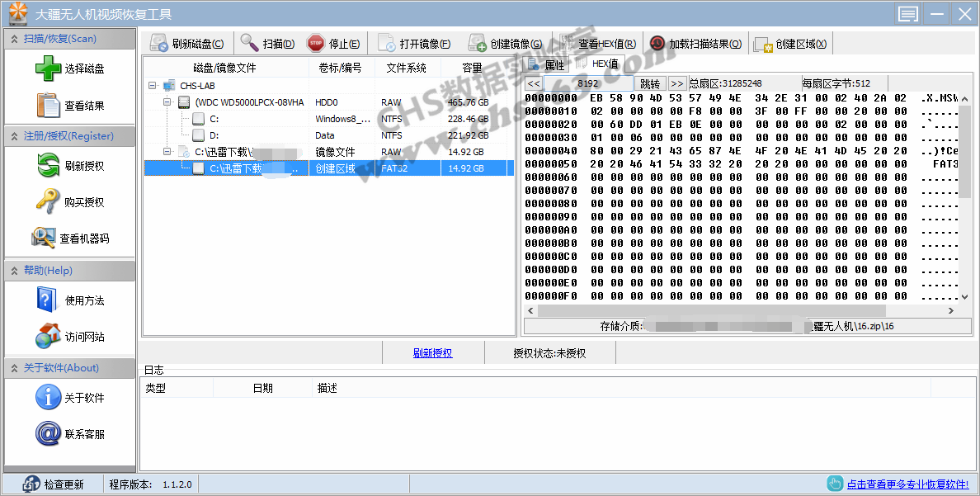This screenshot has height=496, width=980.
Task: Click the << previous sector button
Action: (533, 83)
